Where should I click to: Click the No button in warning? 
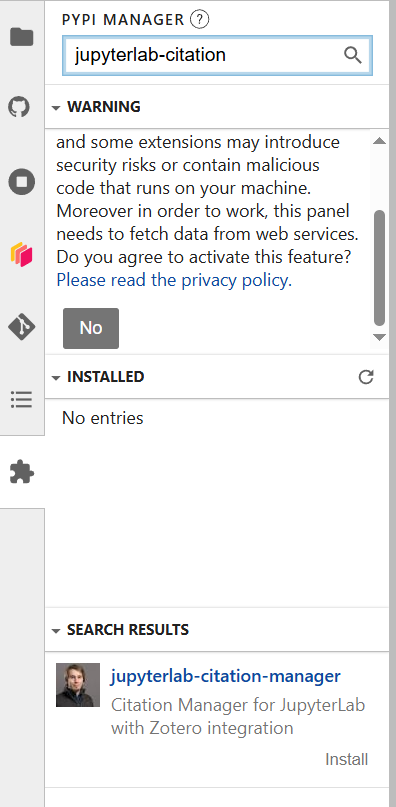coord(91,328)
